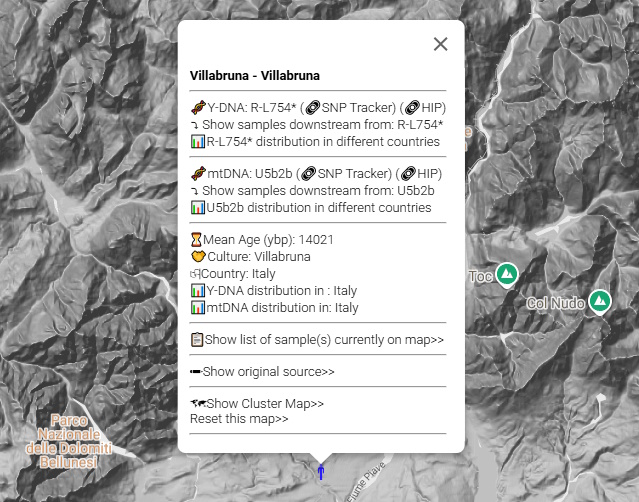Open the Show Cluster Map link

(264, 403)
